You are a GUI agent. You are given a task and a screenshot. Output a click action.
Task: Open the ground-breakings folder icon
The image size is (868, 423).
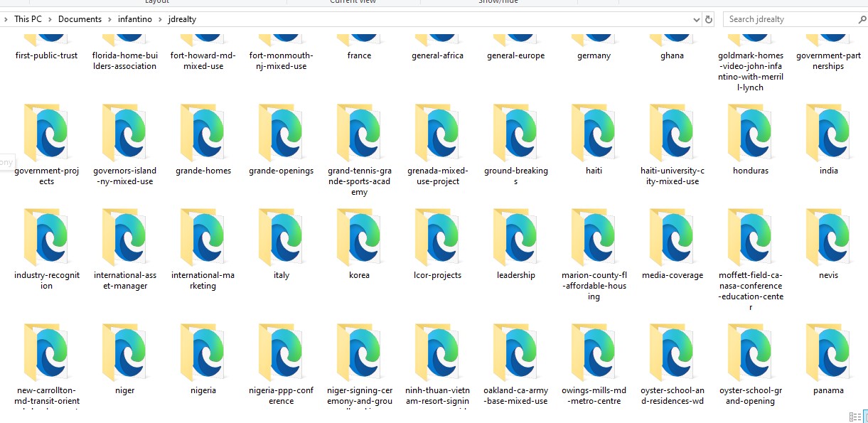coord(515,134)
